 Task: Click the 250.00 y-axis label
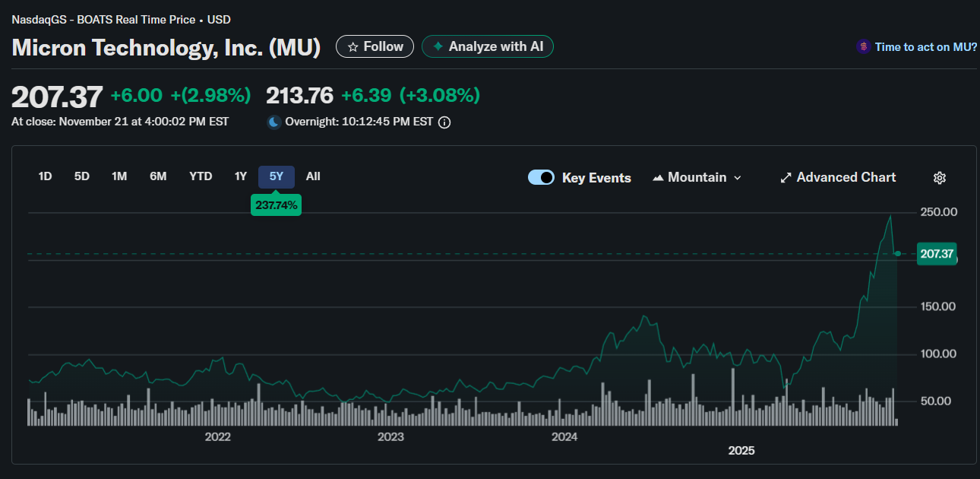pos(937,212)
